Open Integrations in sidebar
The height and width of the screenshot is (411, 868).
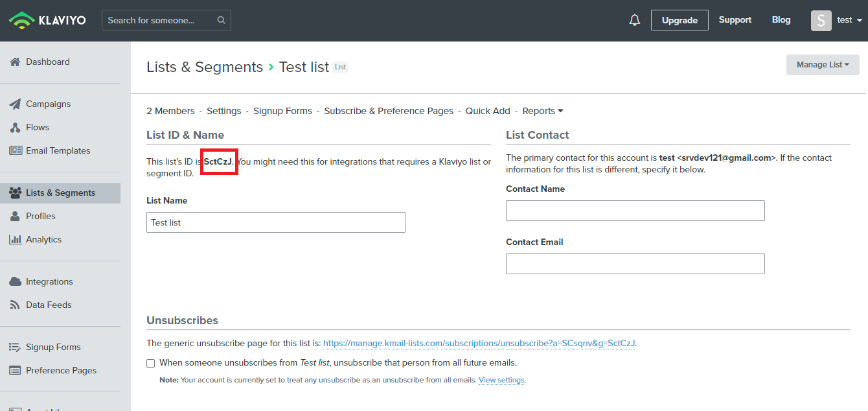[49, 282]
